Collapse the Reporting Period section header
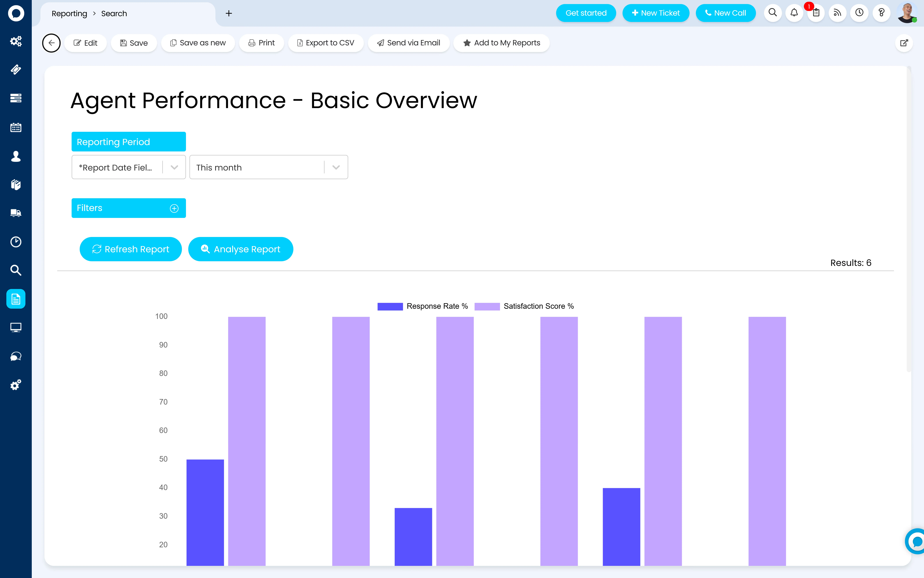This screenshot has height=578, width=924. pos(129,142)
